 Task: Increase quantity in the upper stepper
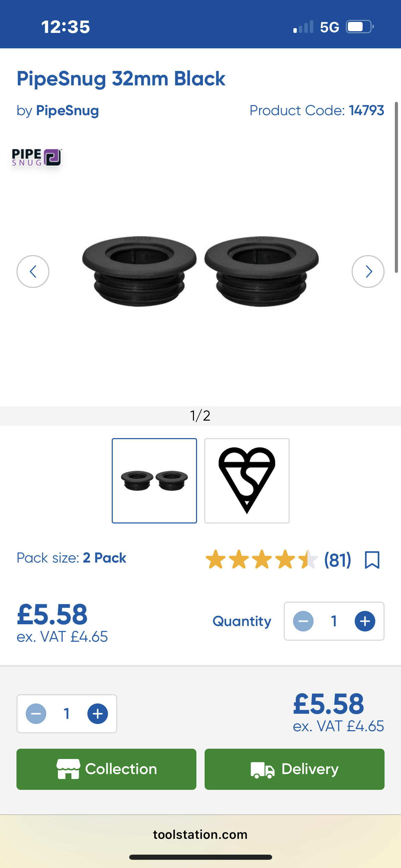(365, 621)
